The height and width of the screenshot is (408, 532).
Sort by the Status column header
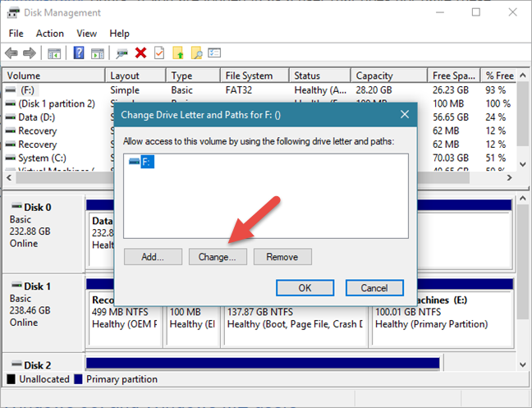[x=320, y=76]
